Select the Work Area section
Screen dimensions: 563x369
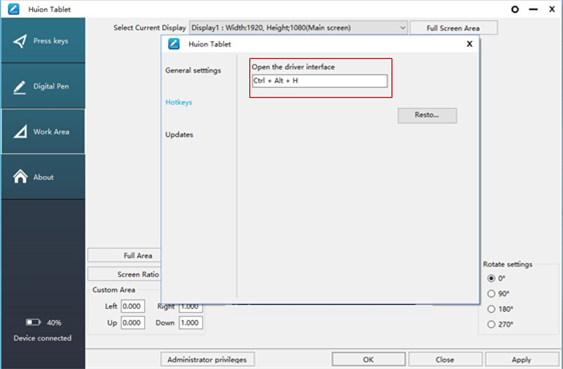click(43, 131)
